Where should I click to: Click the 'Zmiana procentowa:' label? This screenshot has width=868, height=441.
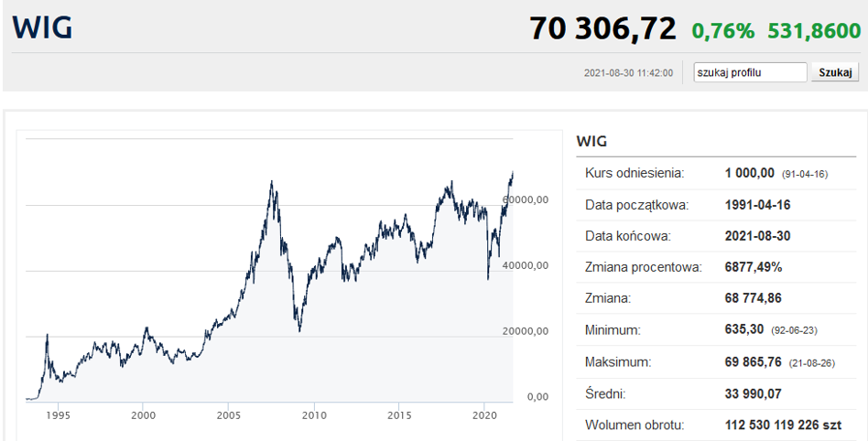click(x=644, y=268)
